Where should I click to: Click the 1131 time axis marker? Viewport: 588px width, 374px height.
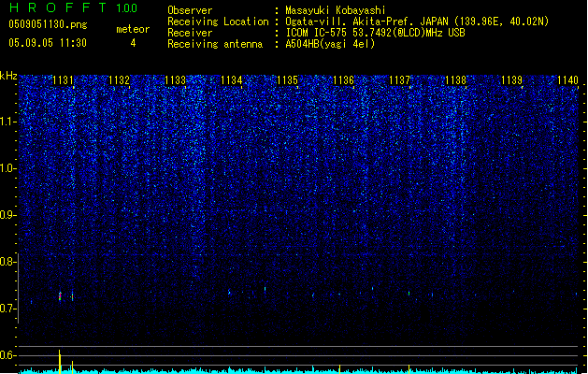pos(63,79)
